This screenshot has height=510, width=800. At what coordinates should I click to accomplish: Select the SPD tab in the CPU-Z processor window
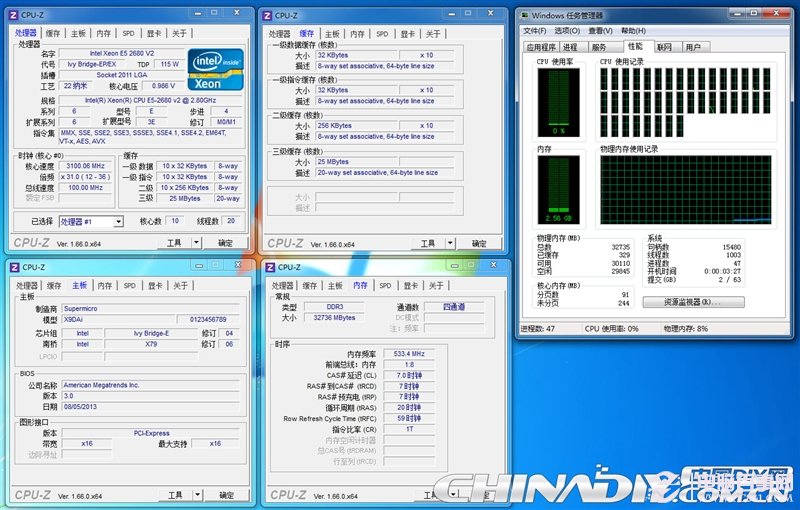click(129, 33)
